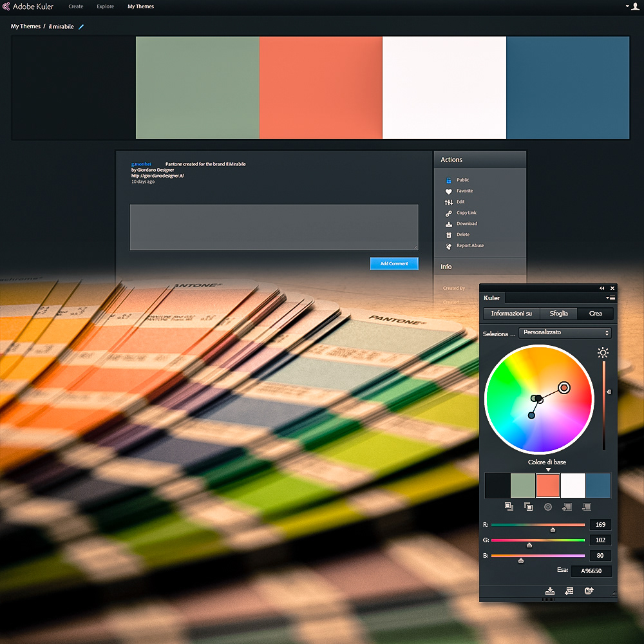Click the B value field showing 80

tap(600, 556)
